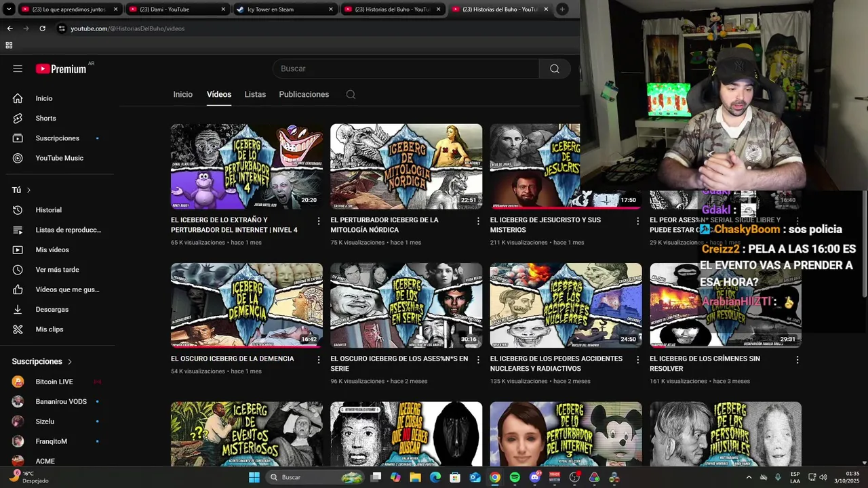The width and height of the screenshot is (868, 488).
Task: Open Iceberg de Perturbador Internet 4 thumbnail
Action: pyautogui.click(x=247, y=166)
